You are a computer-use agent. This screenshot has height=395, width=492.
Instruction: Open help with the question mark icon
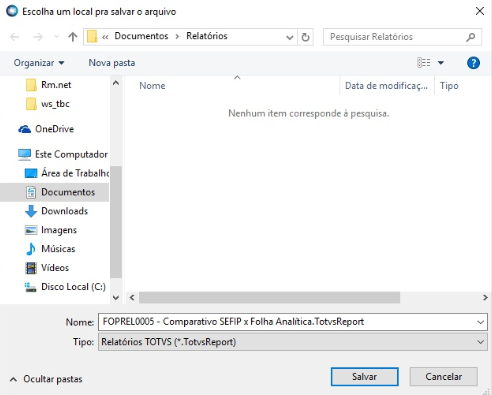[473, 63]
